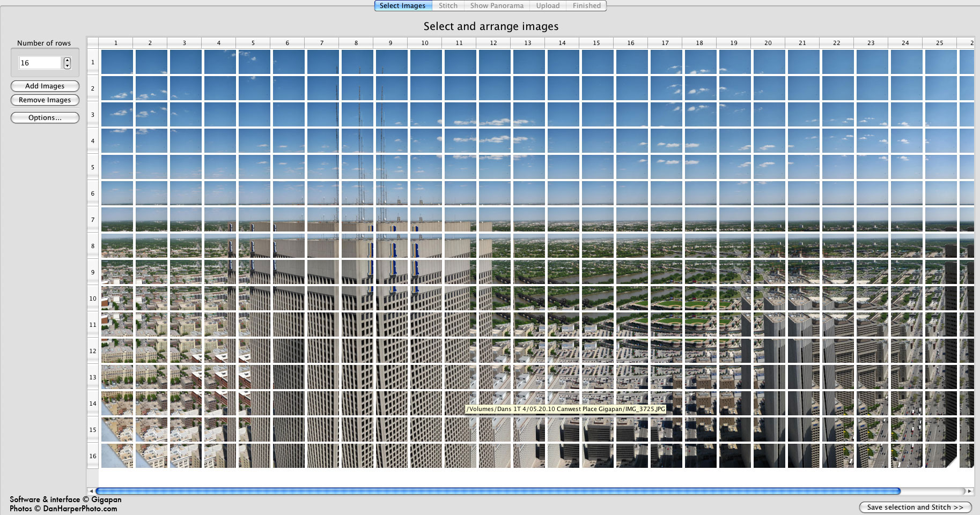Click the Select Images tab

[x=402, y=5]
